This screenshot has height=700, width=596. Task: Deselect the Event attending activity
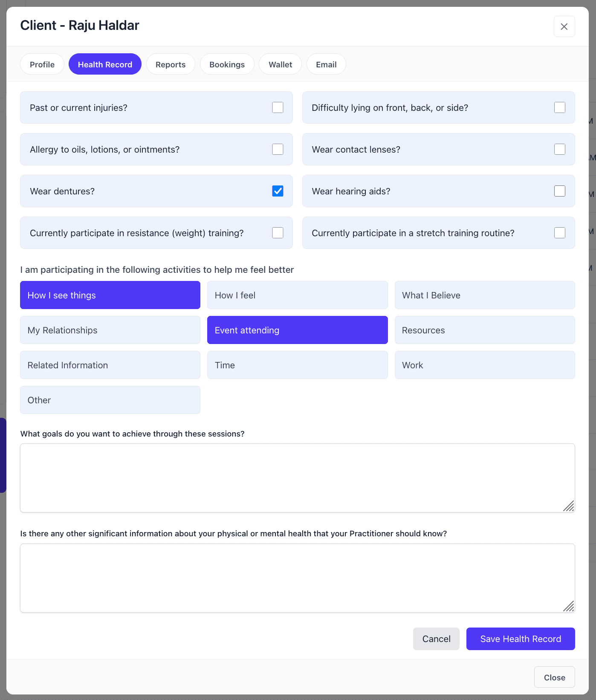(297, 330)
